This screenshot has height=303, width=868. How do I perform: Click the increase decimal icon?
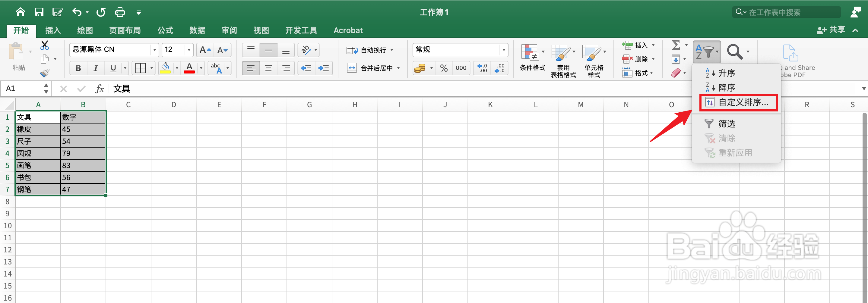click(482, 68)
